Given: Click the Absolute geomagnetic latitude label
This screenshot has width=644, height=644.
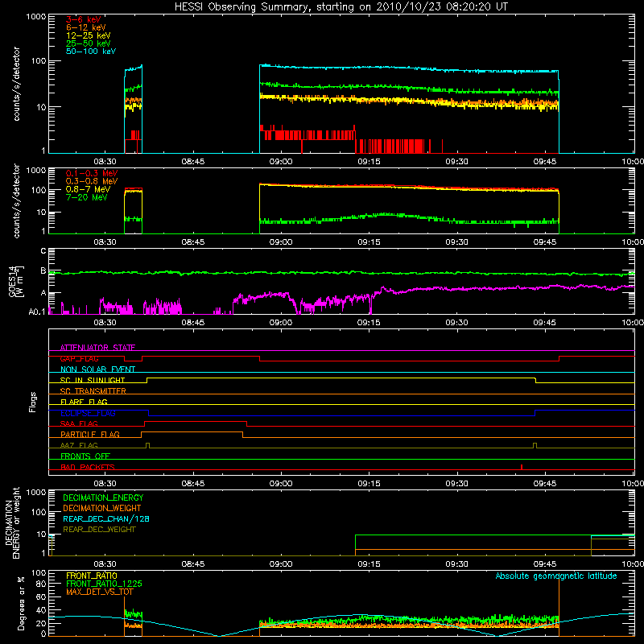Looking at the screenshot, I should (556, 576).
